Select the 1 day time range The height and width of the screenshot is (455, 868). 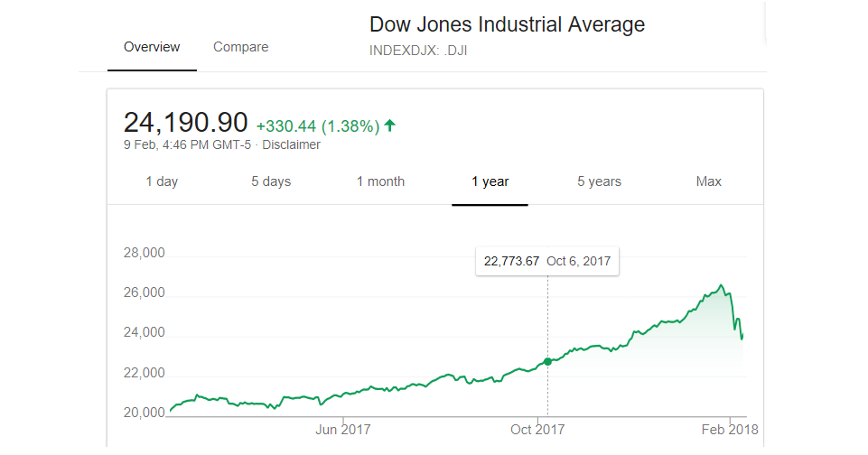(162, 181)
